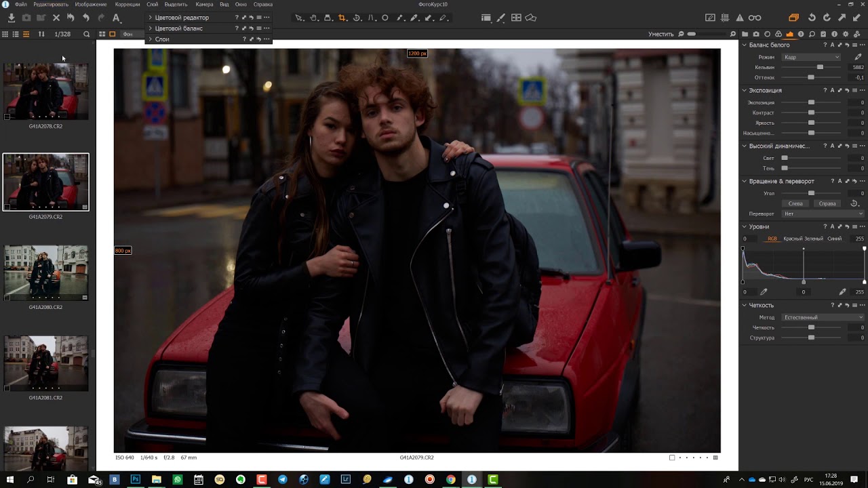Select the Straighten rotation tool in toolbar
This screenshot has height=488, width=868.
pos(357,18)
